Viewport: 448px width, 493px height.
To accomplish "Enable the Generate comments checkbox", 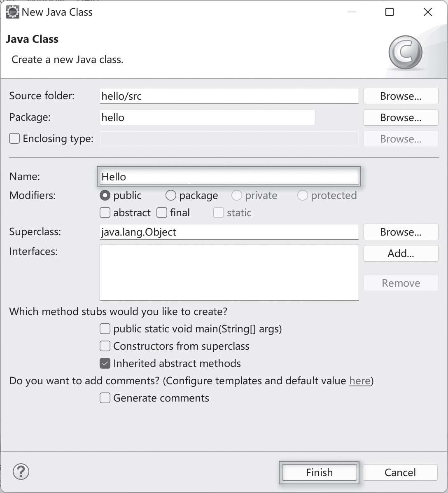I will (x=105, y=398).
